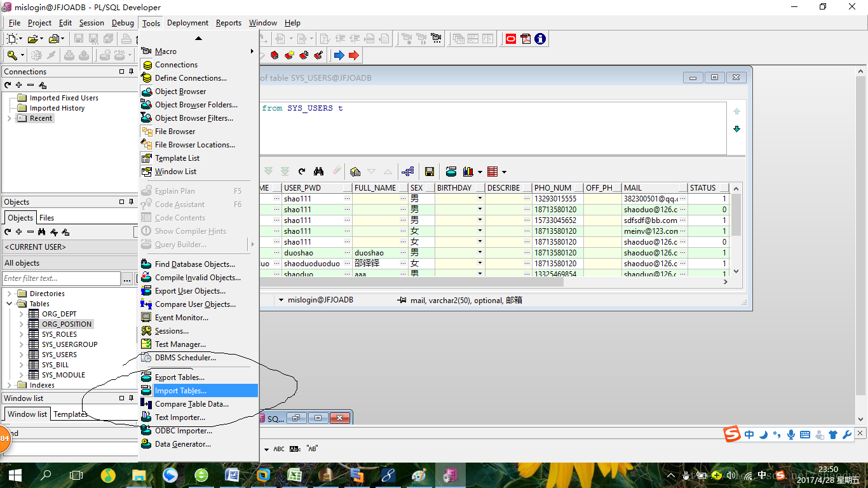Click the MAIL column header
The width and height of the screenshot is (868, 488).
[654, 188]
